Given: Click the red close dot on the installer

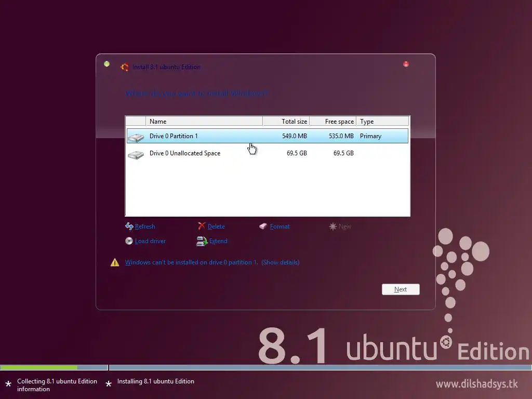Looking at the screenshot, I should tap(406, 64).
